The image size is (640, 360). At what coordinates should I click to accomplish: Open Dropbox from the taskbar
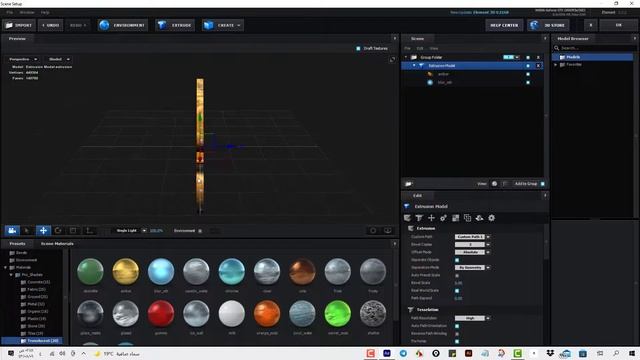[x=550, y=353]
